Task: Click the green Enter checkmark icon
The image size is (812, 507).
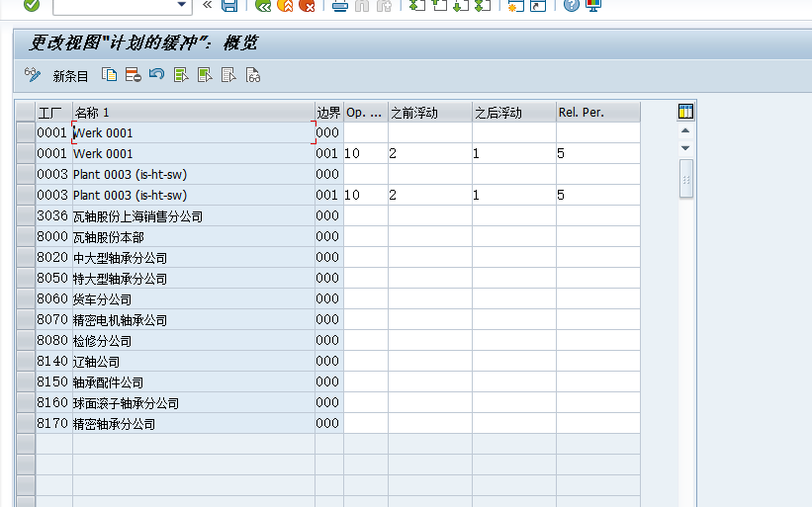Action: [32, 5]
